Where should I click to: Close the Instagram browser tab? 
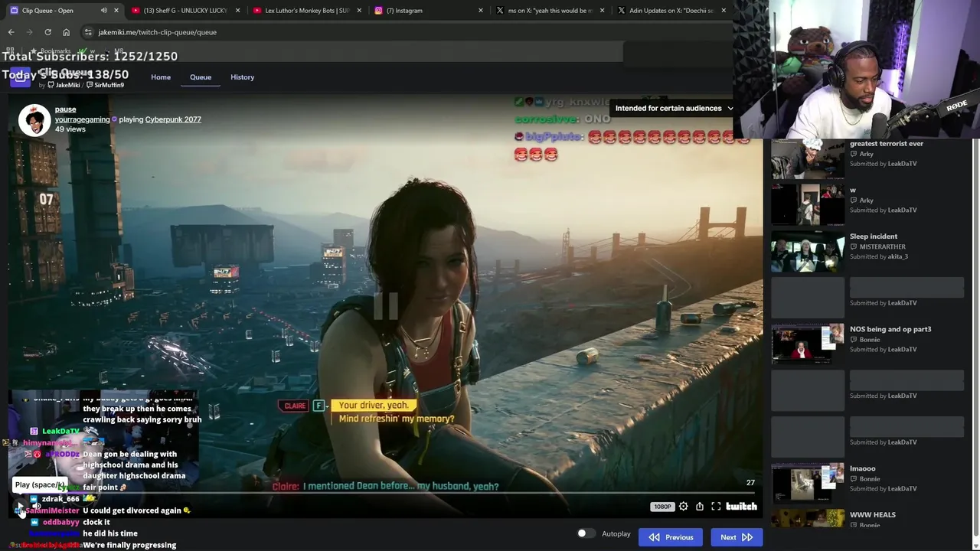[481, 11]
